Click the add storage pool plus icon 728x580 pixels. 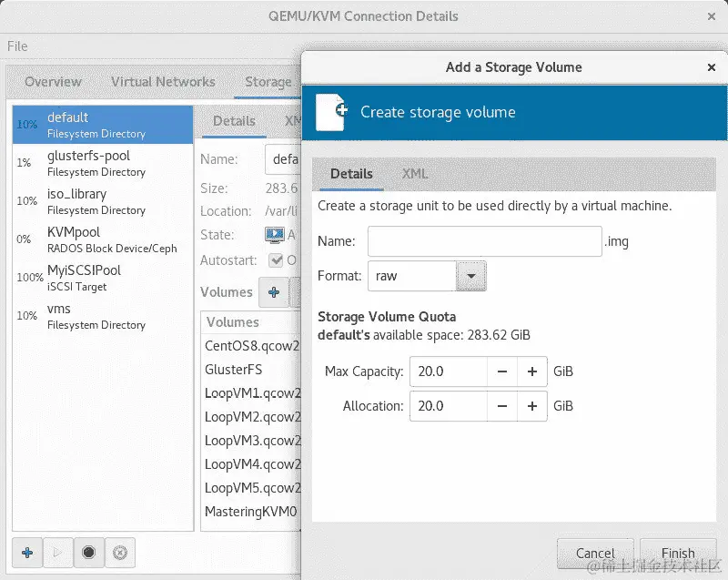pos(27,553)
